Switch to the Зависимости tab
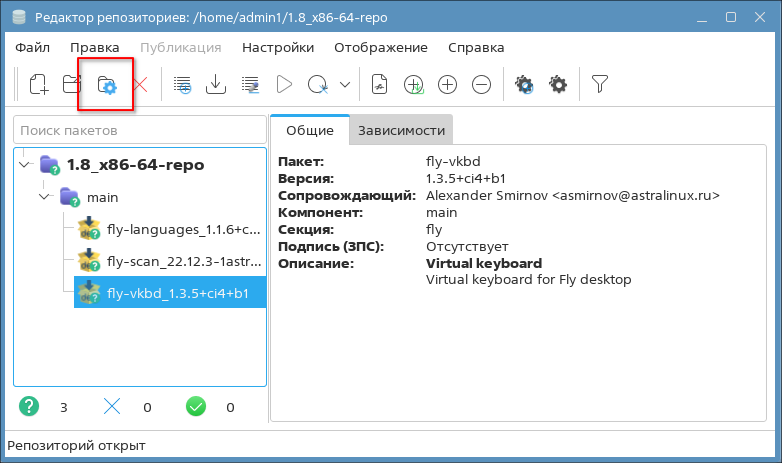 click(x=400, y=130)
